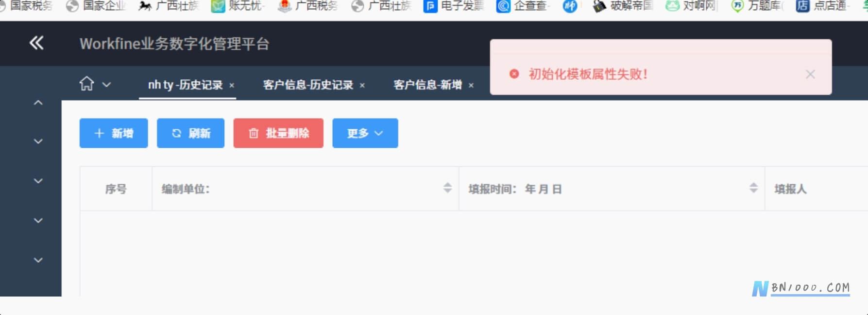Expand the dropdown arrow beside home icon

tap(107, 85)
